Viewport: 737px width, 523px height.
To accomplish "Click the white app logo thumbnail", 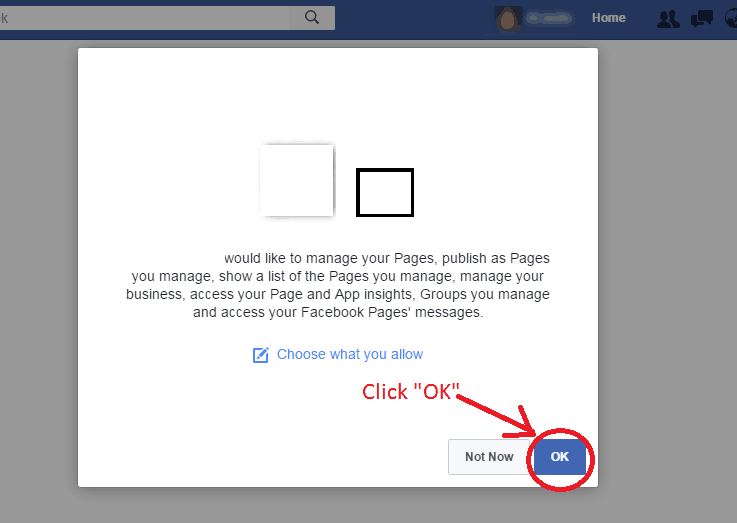I will click(x=297, y=180).
